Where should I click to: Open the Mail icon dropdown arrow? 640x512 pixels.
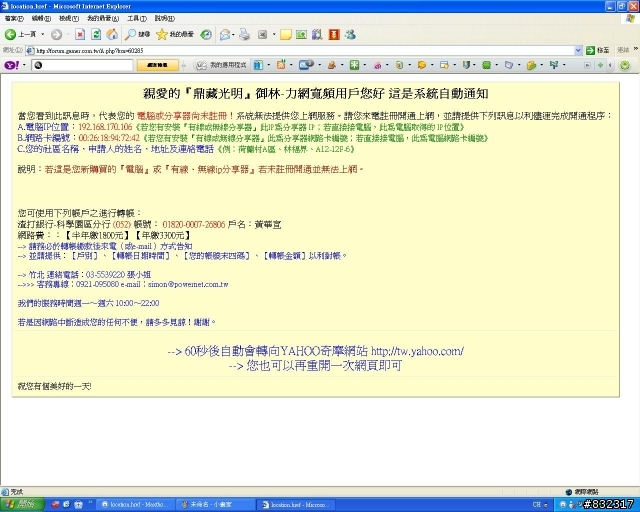point(233,35)
